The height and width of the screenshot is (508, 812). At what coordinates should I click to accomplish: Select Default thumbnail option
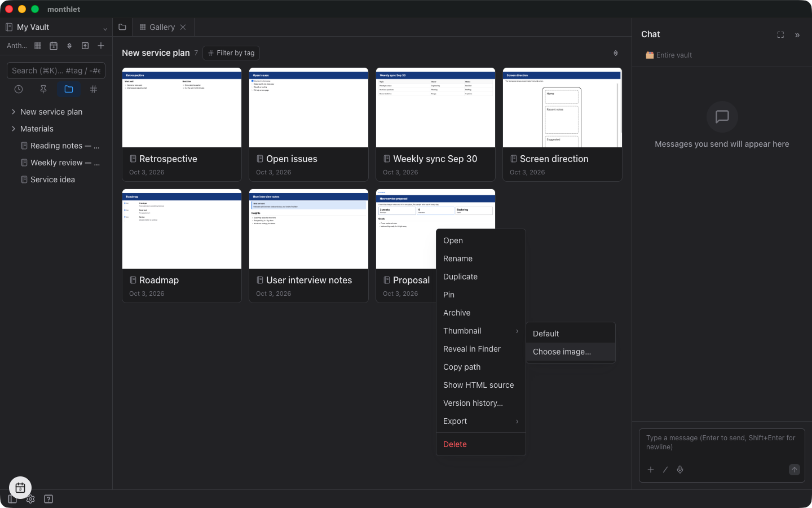coord(571,334)
